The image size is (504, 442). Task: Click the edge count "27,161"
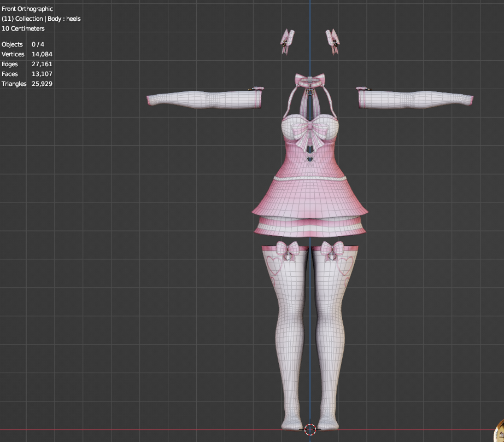(x=42, y=64)
